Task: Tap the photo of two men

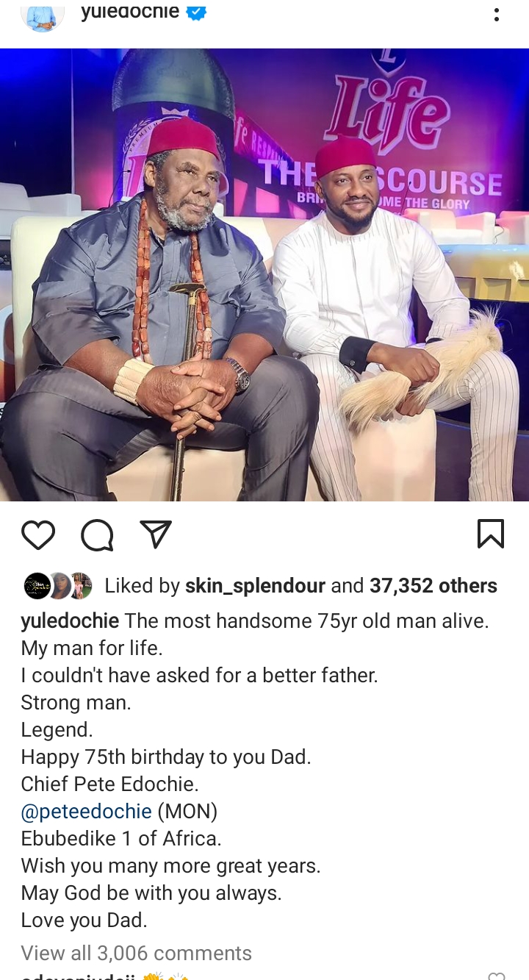Action: pyautogui.click(x=264, y=275)
